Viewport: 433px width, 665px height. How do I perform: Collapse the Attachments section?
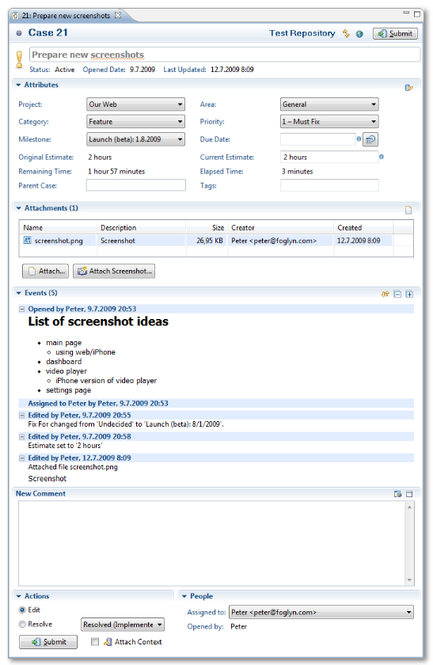point(18,208)
